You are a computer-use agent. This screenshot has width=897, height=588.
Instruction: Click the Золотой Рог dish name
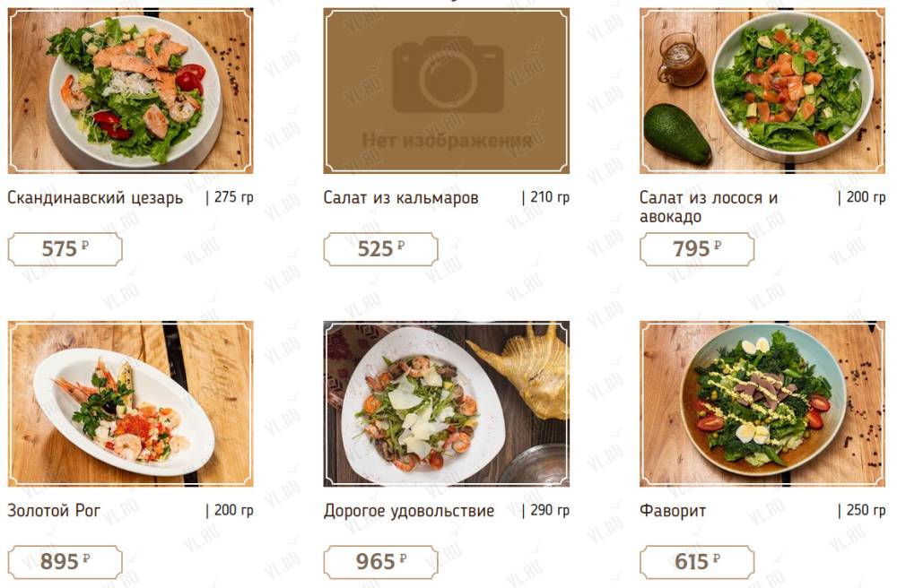click(x=54, y=510)
